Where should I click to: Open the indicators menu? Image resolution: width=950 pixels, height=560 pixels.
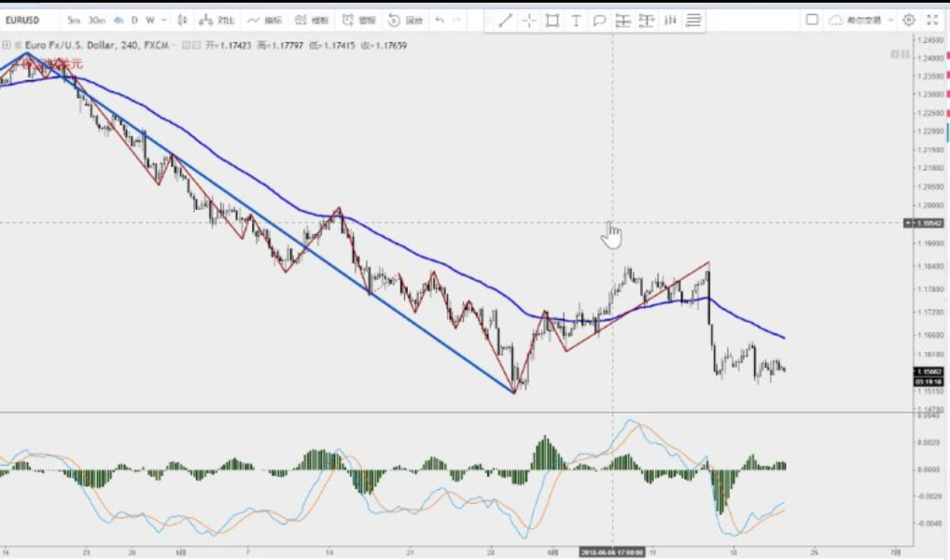pos(265,20)
